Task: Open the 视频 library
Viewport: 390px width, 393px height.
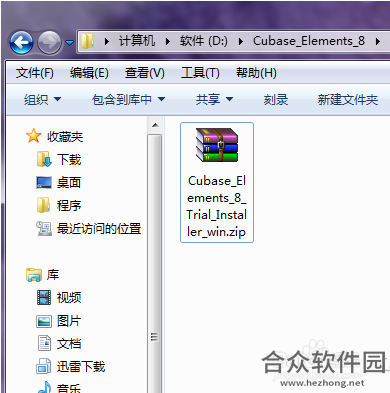Action: click(69, 298)
